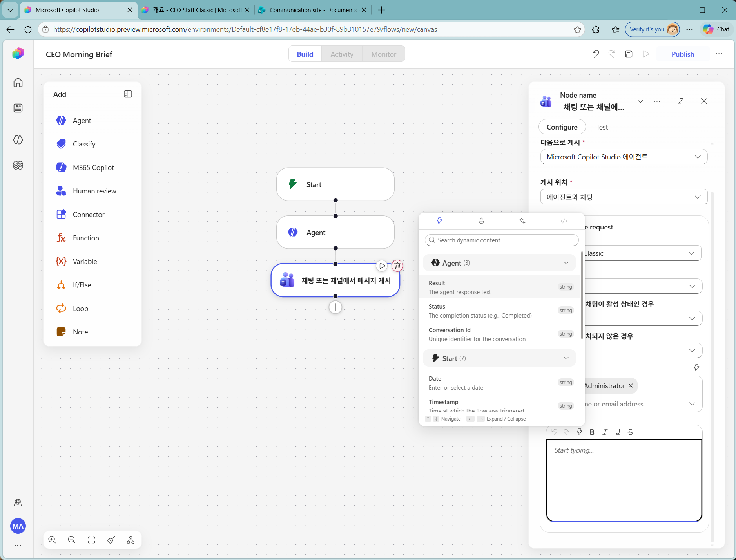Add a Function node
The height and width of the screenshot is (560, 736).
(x=92, y=238)
